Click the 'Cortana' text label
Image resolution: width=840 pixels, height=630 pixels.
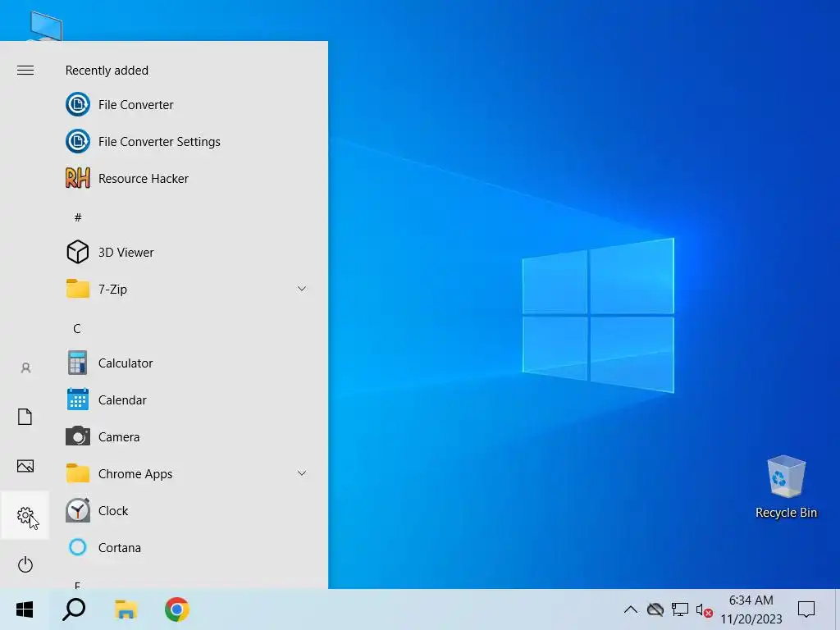point(120,548)
